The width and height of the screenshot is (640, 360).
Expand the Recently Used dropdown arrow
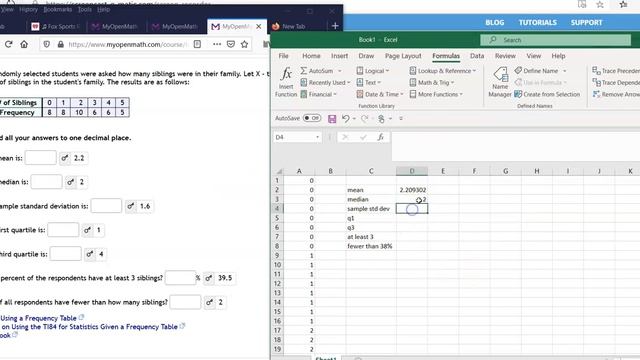(349, 83)
